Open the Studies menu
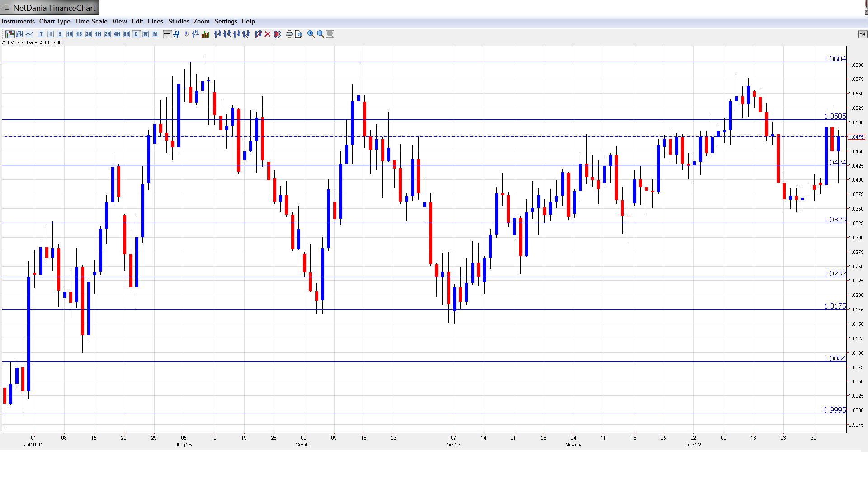This screenshot has height=488, width=868. point(179,21)
